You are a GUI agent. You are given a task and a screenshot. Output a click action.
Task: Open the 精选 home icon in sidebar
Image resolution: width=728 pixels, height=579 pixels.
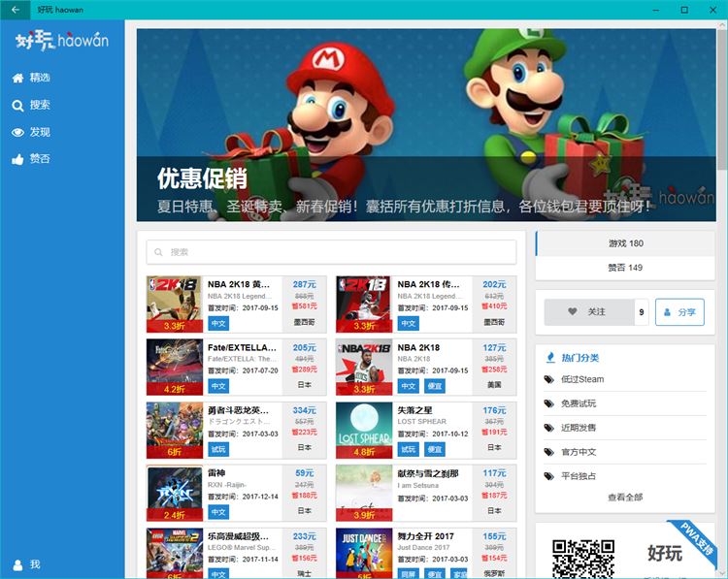pos(17,78)
